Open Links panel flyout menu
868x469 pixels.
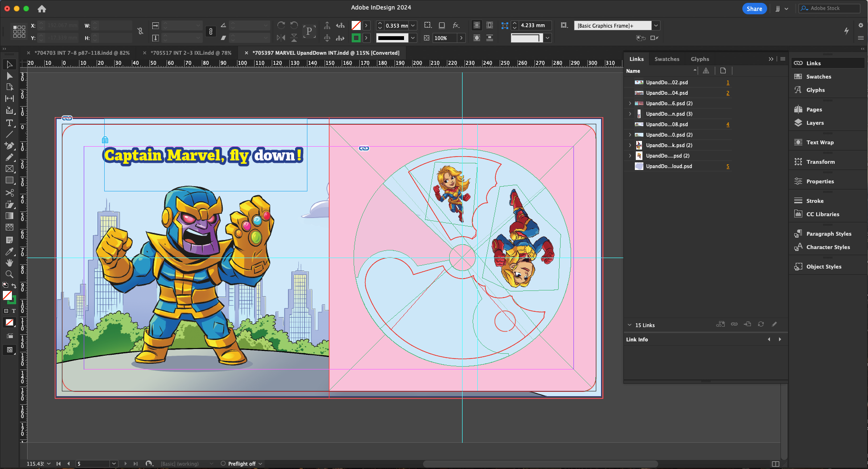[783, 59]
